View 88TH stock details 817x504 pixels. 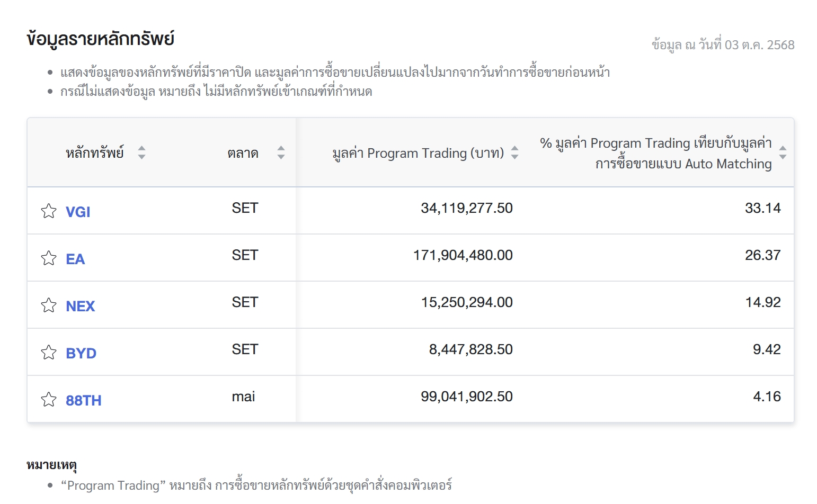coord(83,400)
